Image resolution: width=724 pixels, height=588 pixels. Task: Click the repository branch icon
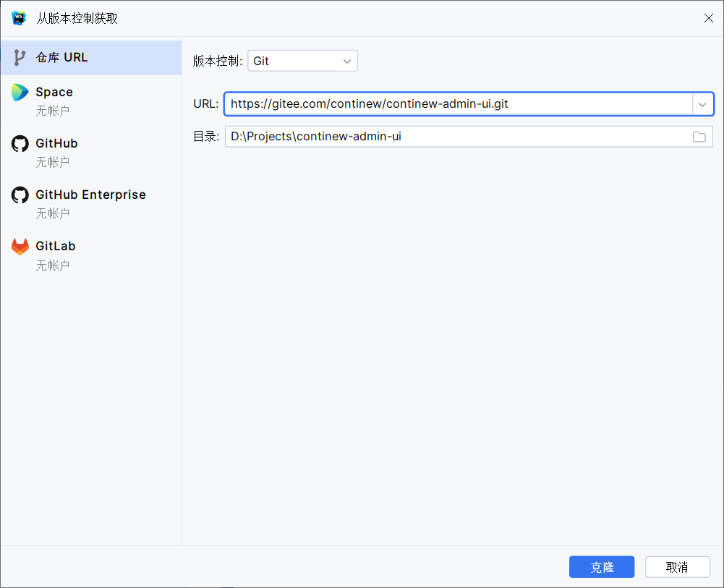coord(20,58)
